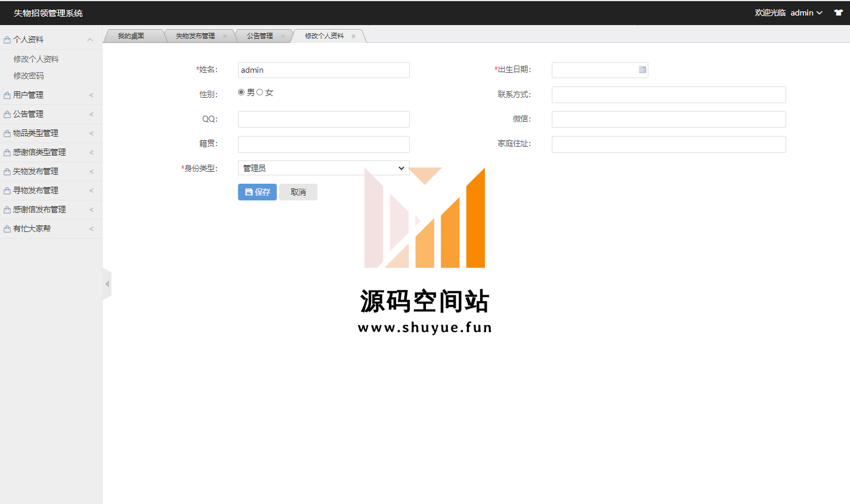Close the 失物发布管理 tab with its x

225,36
